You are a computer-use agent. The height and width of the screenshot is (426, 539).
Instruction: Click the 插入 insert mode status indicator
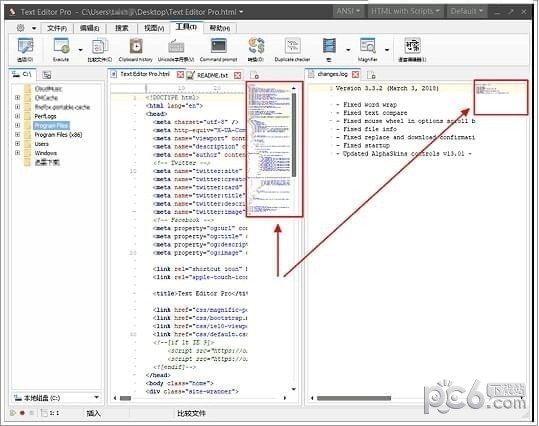click(x=93, y=413)
